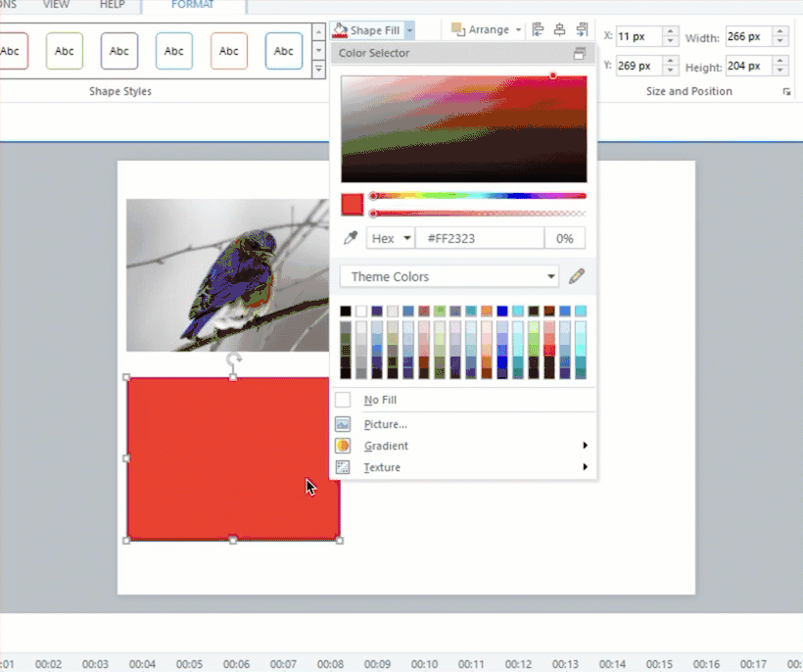
Task: Click the hex color value field
Action: coord(480,238)
